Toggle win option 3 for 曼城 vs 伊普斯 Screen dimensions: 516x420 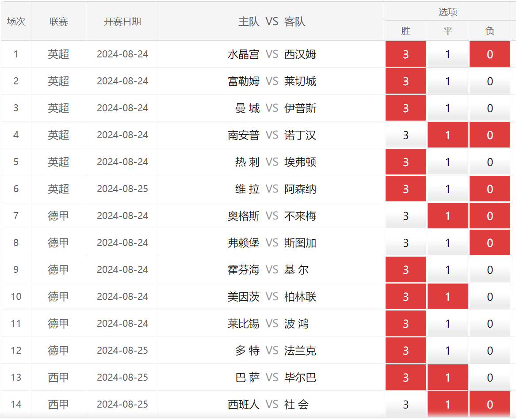click(406, 108)
